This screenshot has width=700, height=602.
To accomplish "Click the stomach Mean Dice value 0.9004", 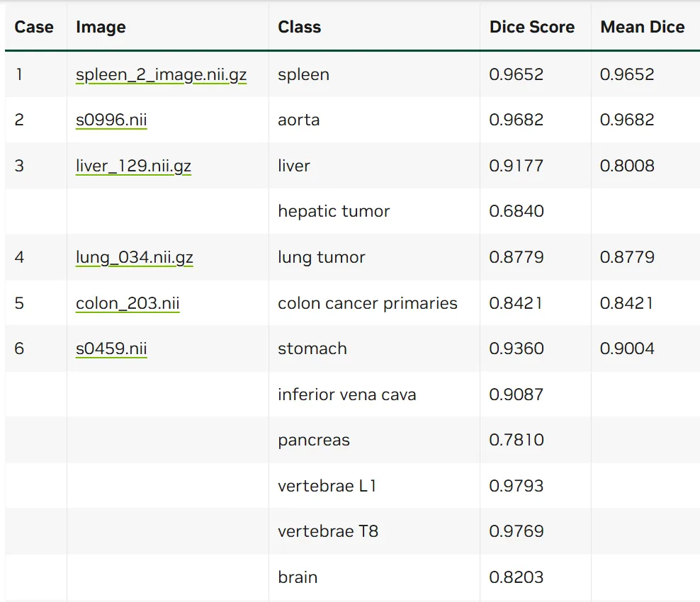I will (627, 348).
